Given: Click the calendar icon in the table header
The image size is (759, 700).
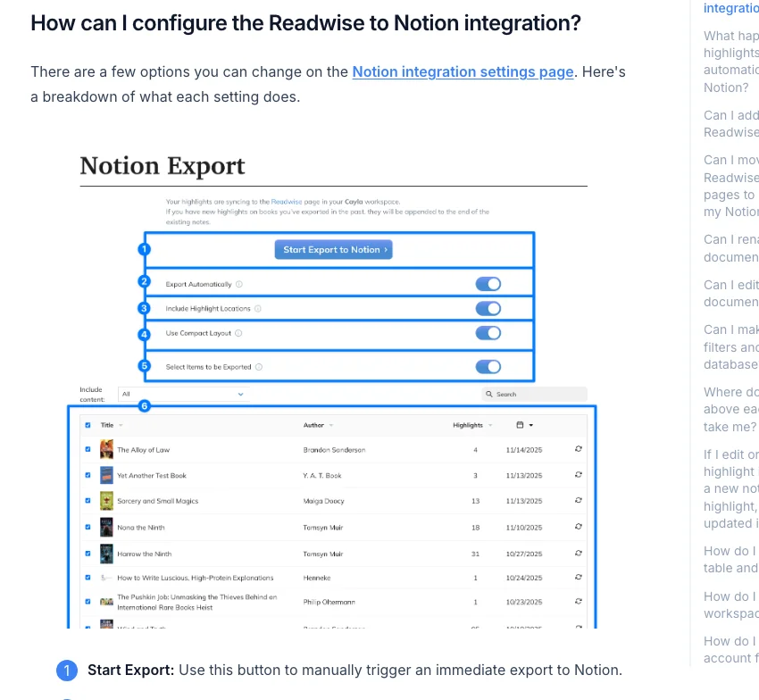Looking at the screenshot, I should [x=520, y=424].
